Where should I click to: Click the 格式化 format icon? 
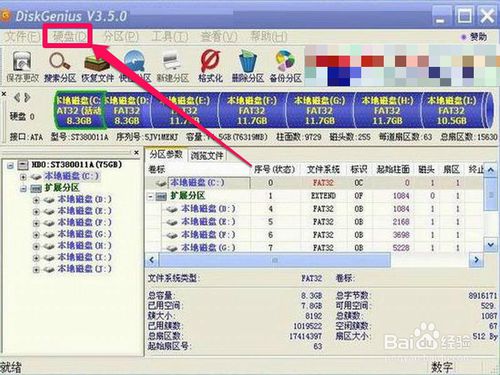[x=210, y=66]
